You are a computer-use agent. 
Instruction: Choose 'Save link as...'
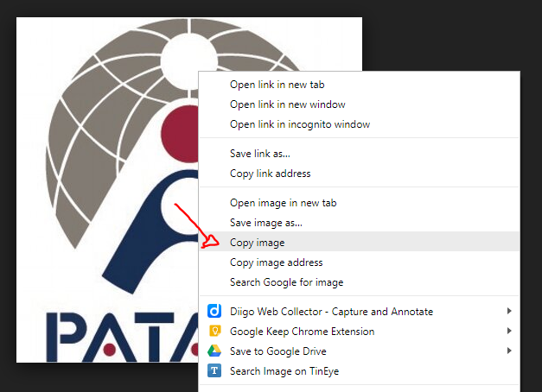click(360, 154)
